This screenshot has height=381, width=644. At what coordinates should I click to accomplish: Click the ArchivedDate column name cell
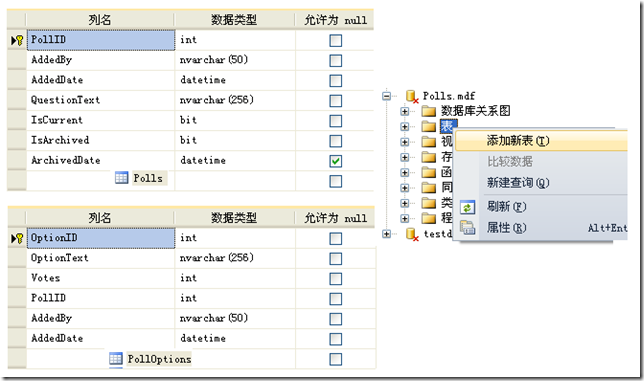point(101,161)
